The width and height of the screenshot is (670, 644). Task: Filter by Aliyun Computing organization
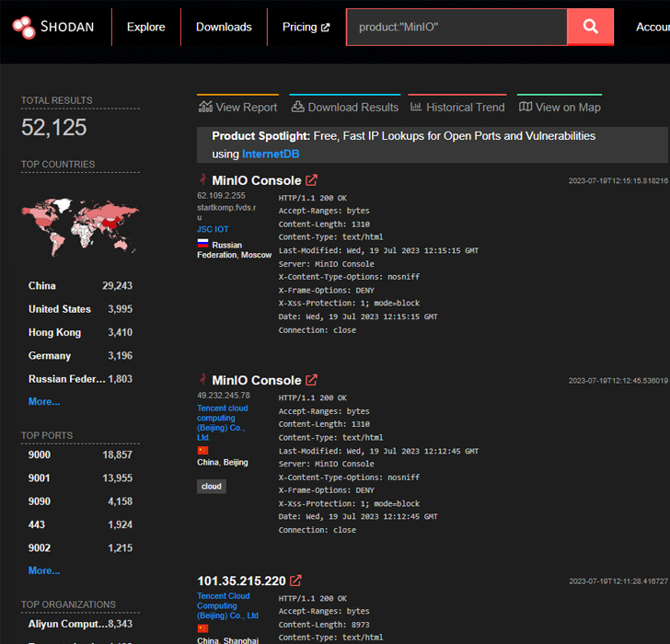point(80,624)
